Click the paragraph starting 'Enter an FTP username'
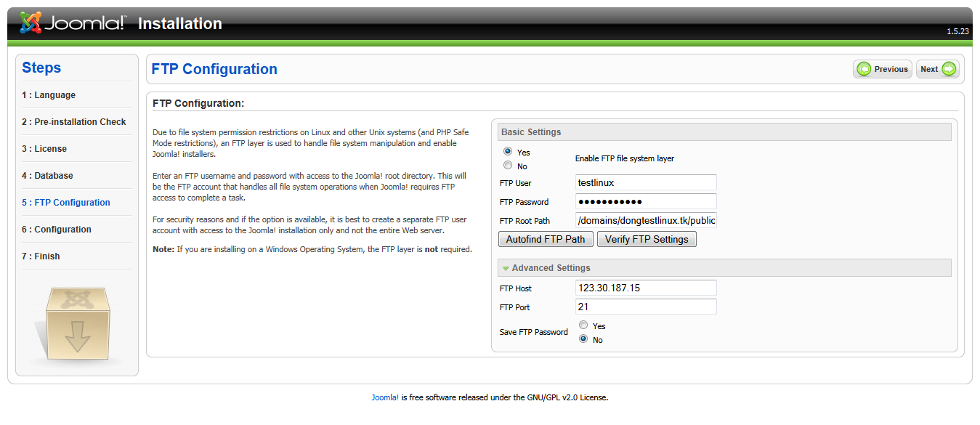Image resolution: width=980 pixels, height=425 pixels. tap(309, 187)
